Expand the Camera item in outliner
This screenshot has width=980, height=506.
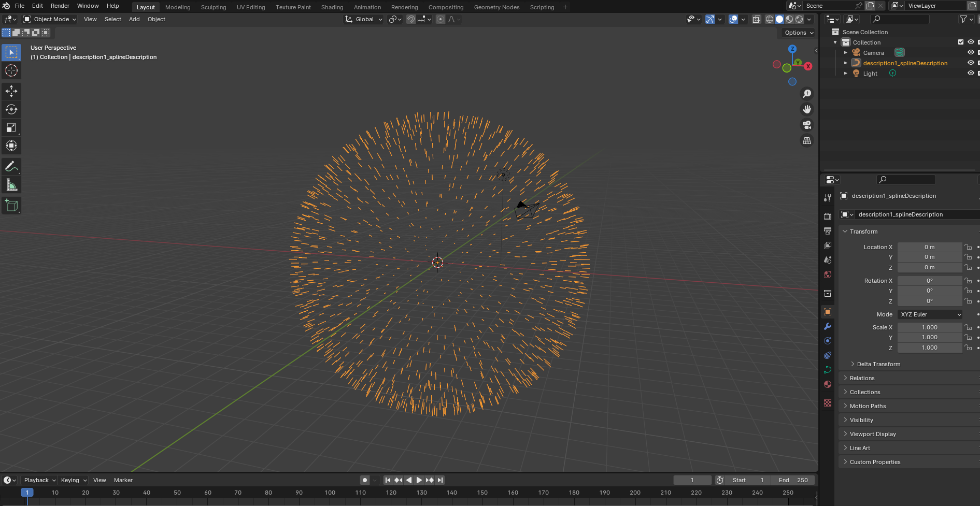pos(846,53)
